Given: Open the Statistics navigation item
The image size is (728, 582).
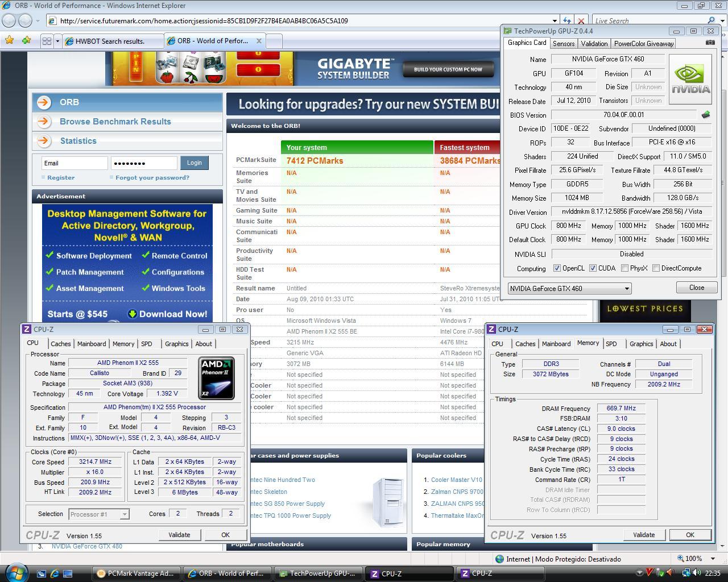Looking at the screenshot, I should (127, 141).
